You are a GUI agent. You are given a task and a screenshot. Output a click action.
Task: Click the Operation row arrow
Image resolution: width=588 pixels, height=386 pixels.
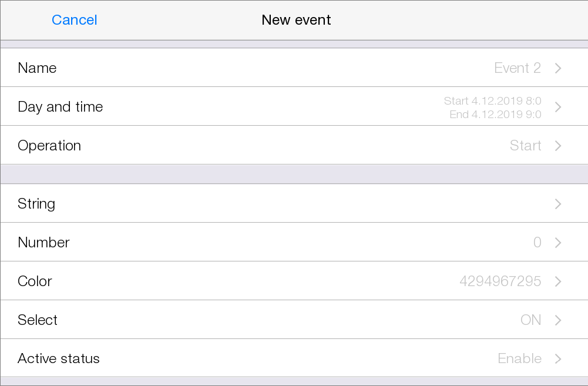click(x=558, y=146)
